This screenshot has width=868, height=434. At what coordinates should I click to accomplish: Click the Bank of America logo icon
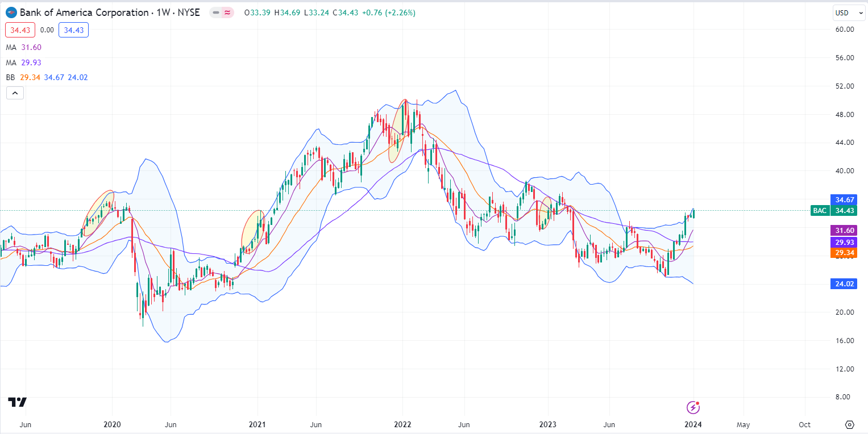point(11,12)
